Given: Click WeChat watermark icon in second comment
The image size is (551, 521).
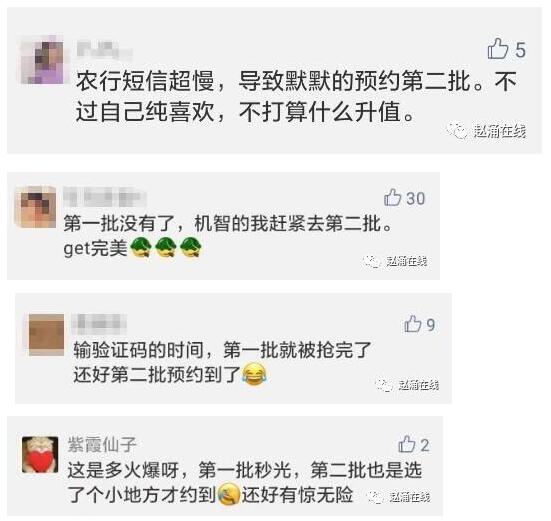Looking at the screenshot, I should pyautogui.click(x=372, y=261).
